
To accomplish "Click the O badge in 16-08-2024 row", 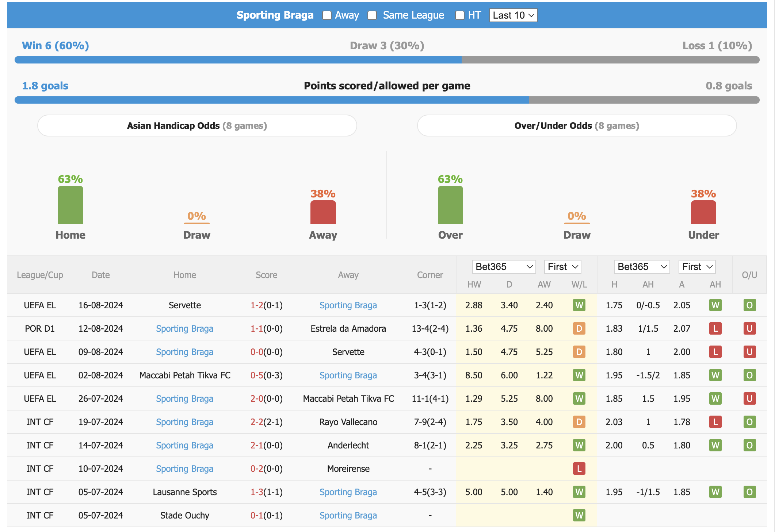I will coord(749,305).
